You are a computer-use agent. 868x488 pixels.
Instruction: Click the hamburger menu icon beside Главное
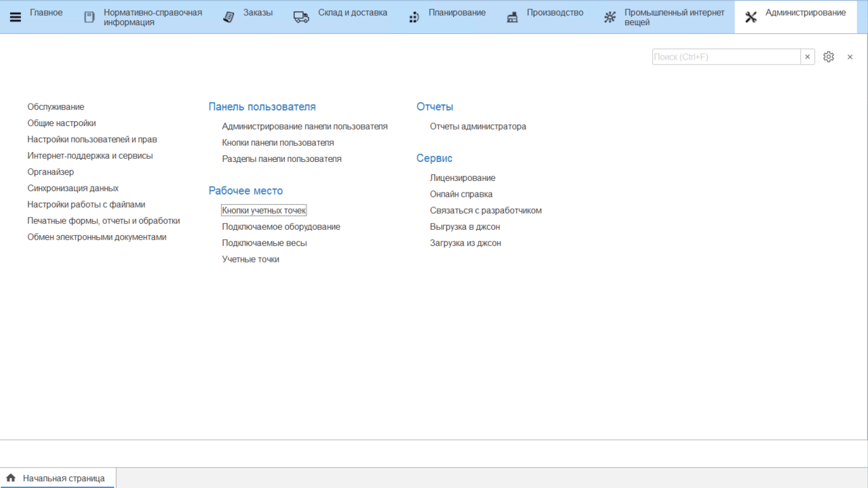point(15,17)
